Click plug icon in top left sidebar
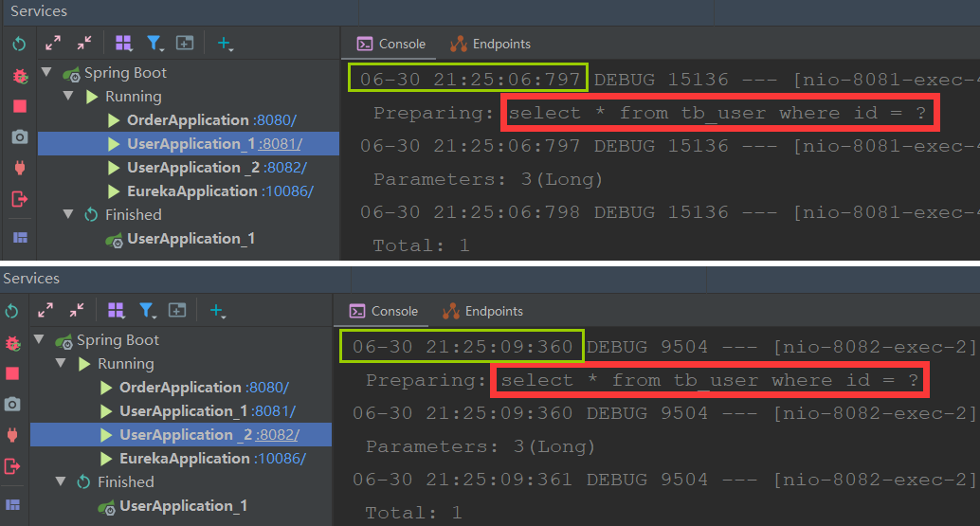This screenshot has width=980, height=526. click(x=20, y=168)
